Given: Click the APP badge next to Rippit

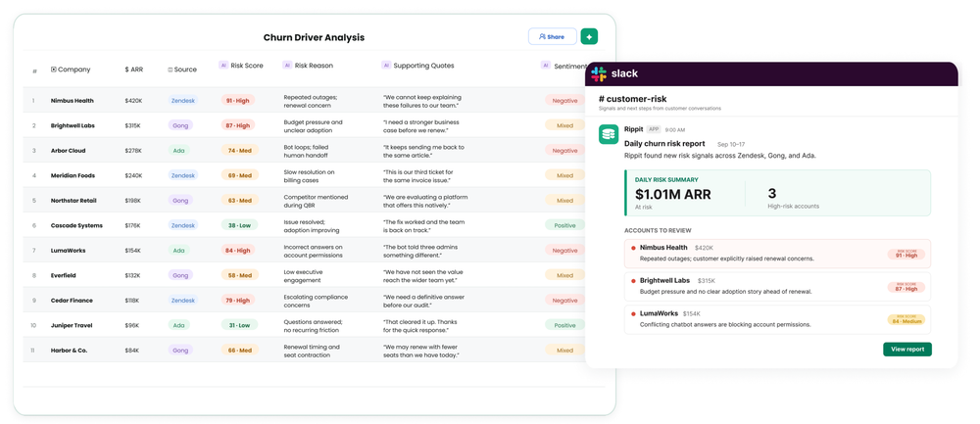Looking at the screenshot, I should tap(654, 129).
